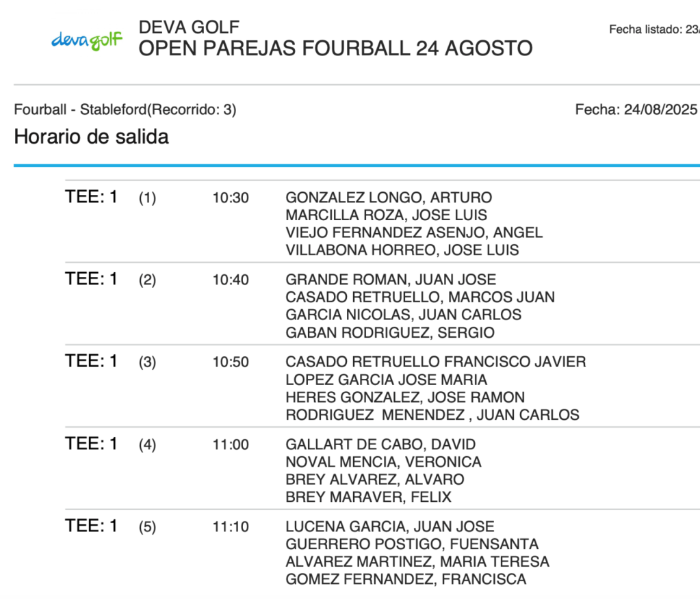Click the 11:00 tee time
The height and width of the screenshot is (599, 700).
pos(231,445)
